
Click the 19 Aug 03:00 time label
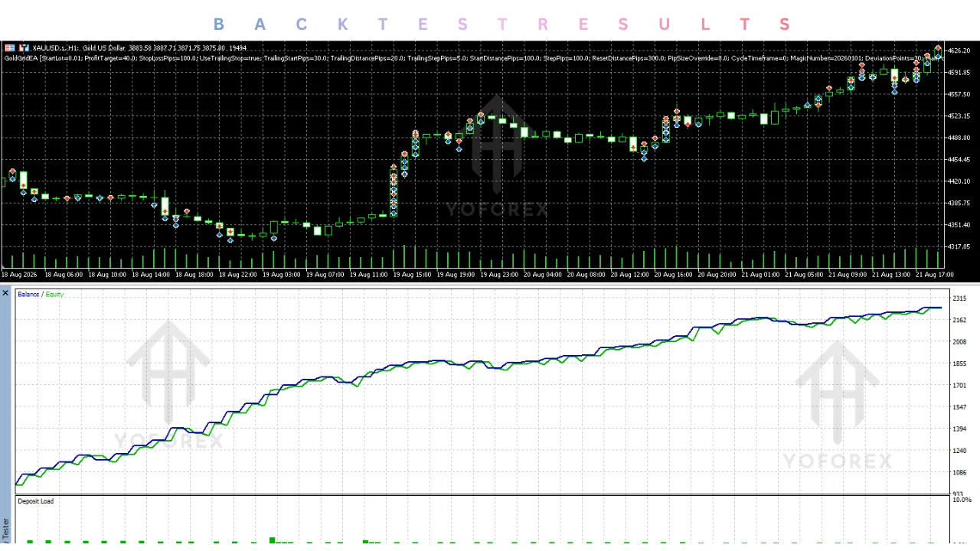282,275
